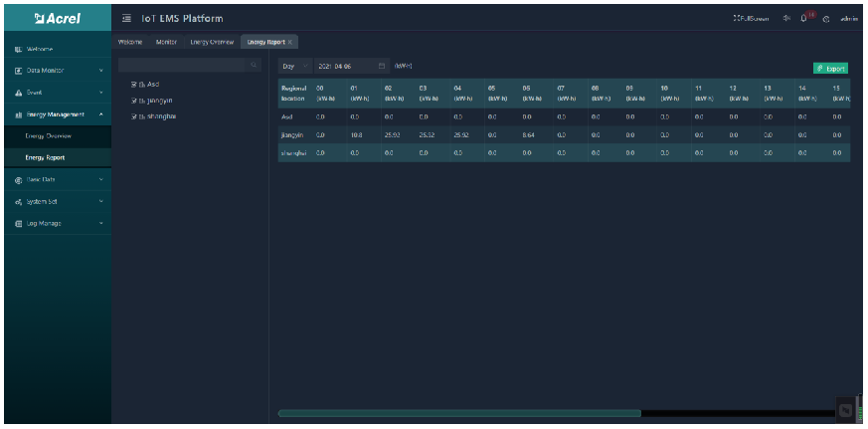The image size is (868, 429).
Task: Click the theme switch icon beside admin
Action: click(x=826, y=19)
